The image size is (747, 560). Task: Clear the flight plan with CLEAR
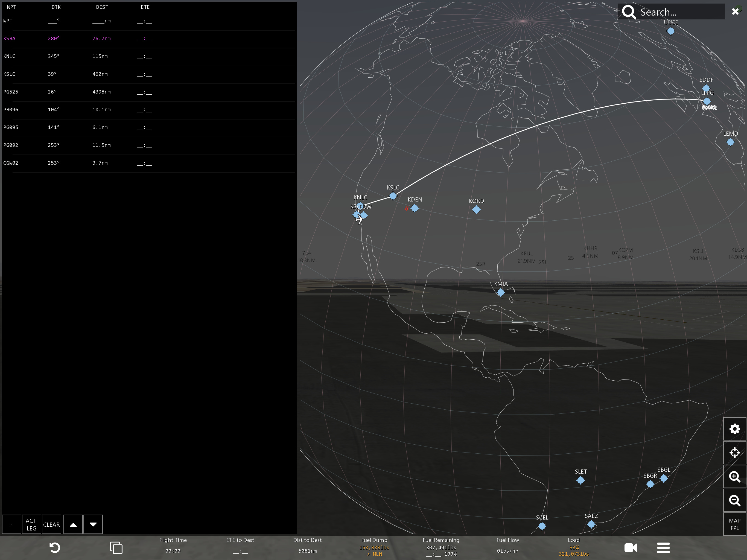51,524
